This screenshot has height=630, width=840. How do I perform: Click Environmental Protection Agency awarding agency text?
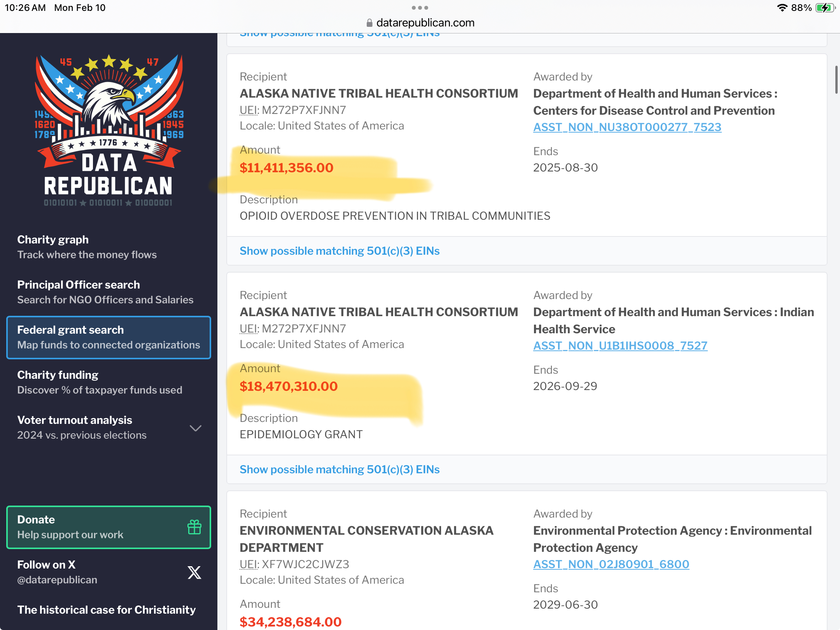click(672, 539)
